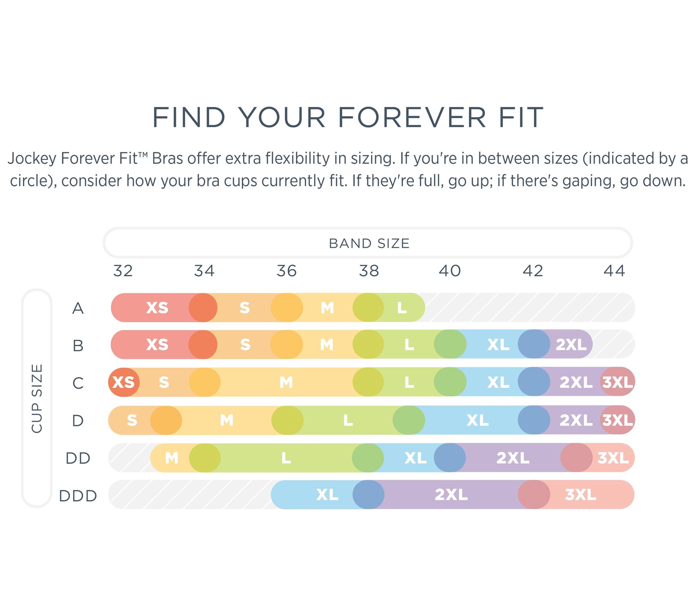Select the 3XL segment in DD row

point(613,458)
